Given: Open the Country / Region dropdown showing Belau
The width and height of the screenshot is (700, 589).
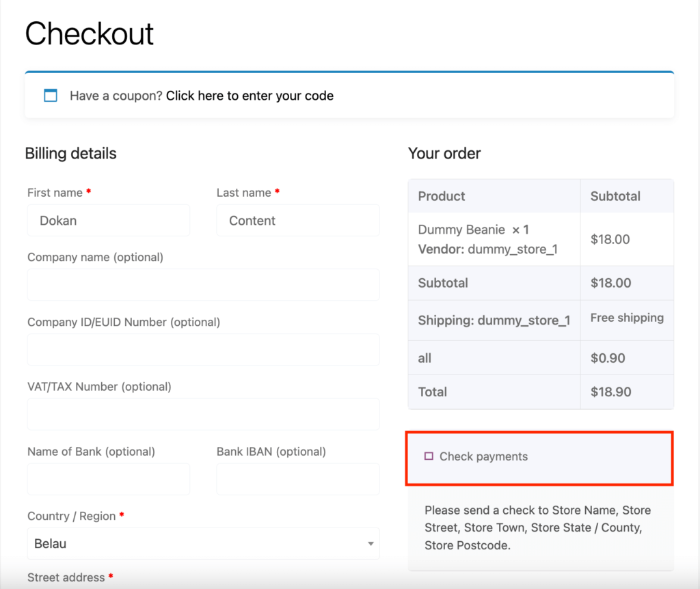Looking at the screenshot, I should [204, 543].
